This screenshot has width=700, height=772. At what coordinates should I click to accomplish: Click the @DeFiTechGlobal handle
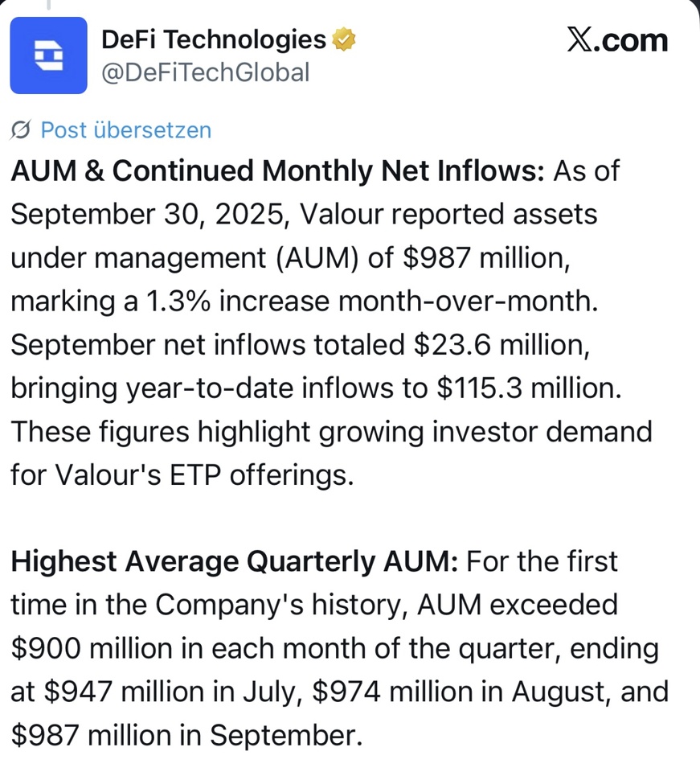[x=205, y=72]
